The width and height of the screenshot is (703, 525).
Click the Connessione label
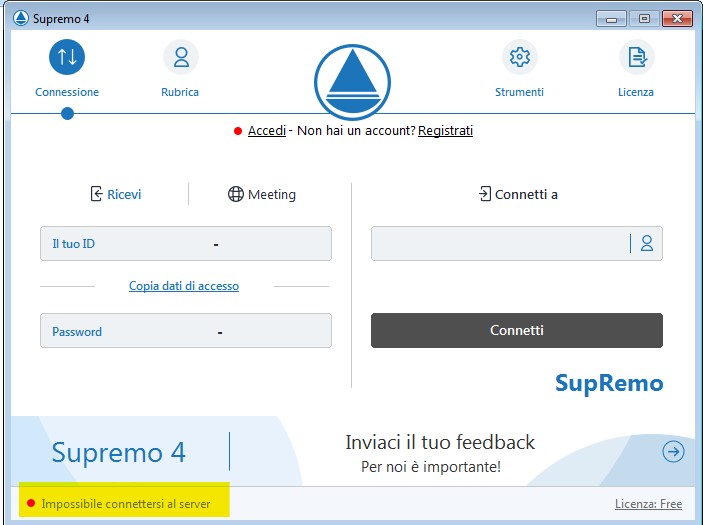pos(67,92)
